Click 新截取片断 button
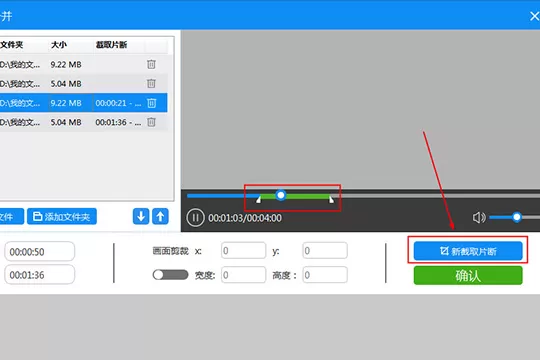The image size is (540, 360). pyautogui.click(x=468, y=251)
